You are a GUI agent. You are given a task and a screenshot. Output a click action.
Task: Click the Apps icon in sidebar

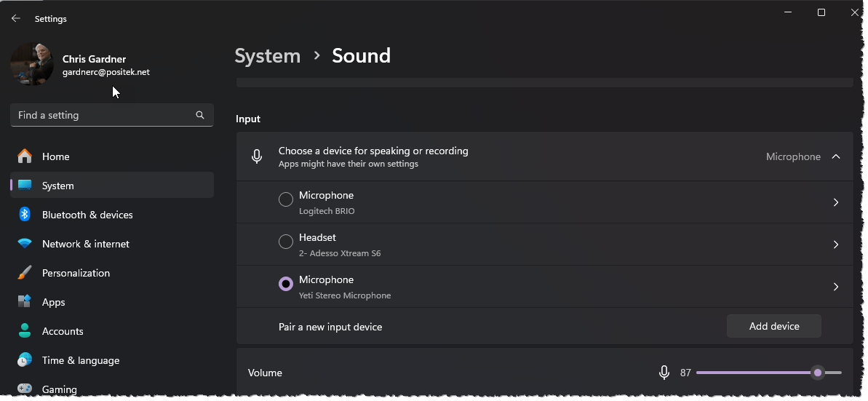pyautogui.click(x=25, y=302)
